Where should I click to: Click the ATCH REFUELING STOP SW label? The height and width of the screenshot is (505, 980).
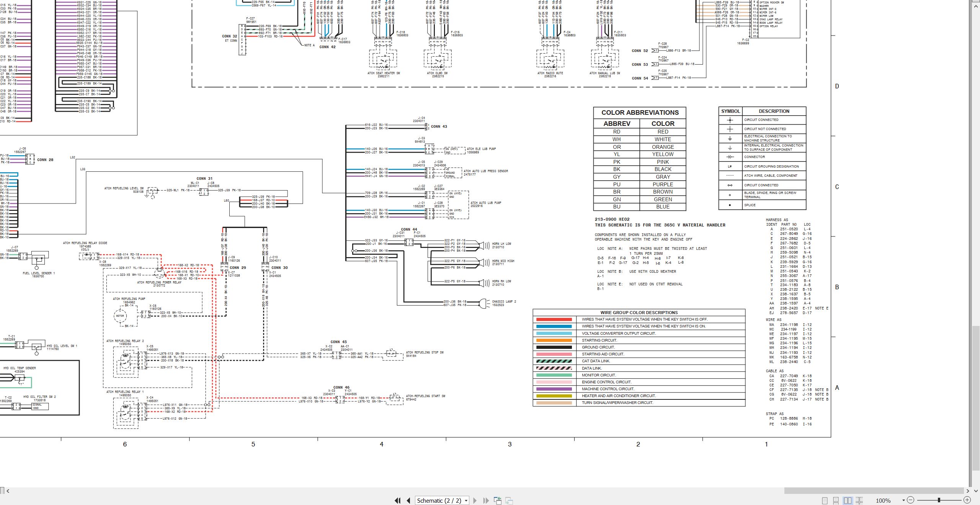click(x=425, y=352)
